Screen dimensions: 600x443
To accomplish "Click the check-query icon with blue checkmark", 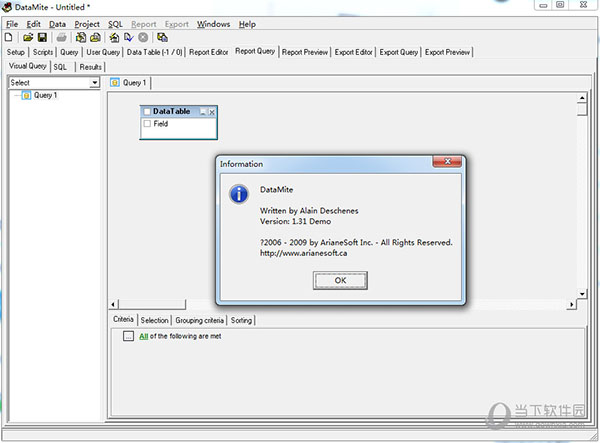I will [129, 37].
